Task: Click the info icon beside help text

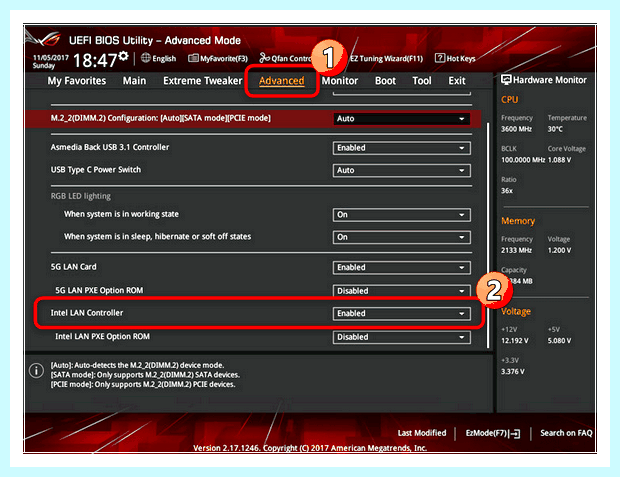Action: [36, 371]
